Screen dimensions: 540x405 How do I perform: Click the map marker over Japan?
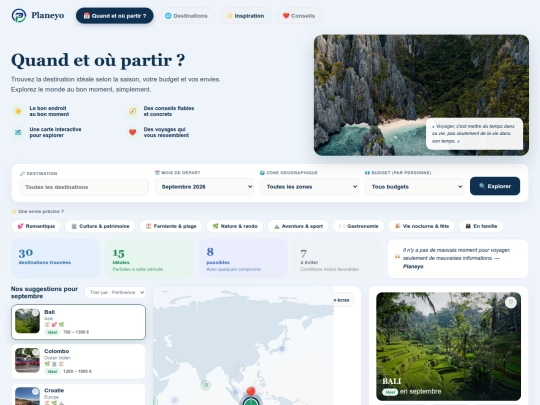pos(282,349)
